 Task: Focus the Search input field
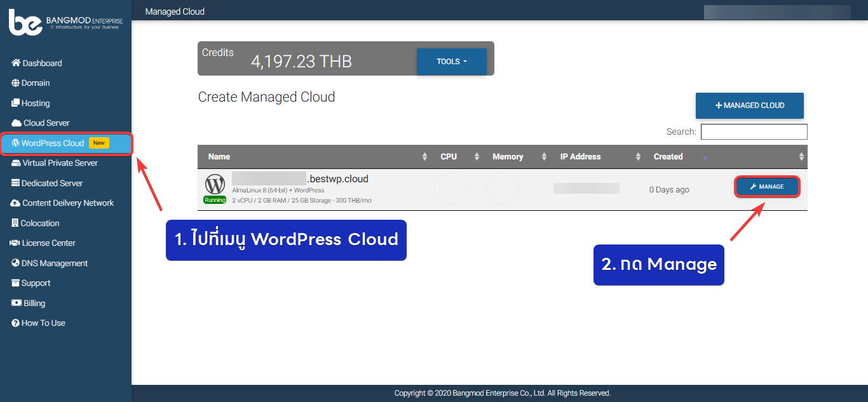tap(754, 132)
